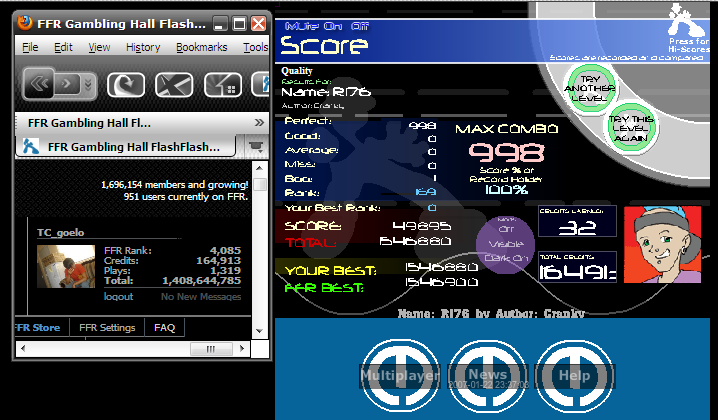Screen dimensions: 718x420
Task: Toggle Dark On in purple circle
Action: tap(506, 258)
